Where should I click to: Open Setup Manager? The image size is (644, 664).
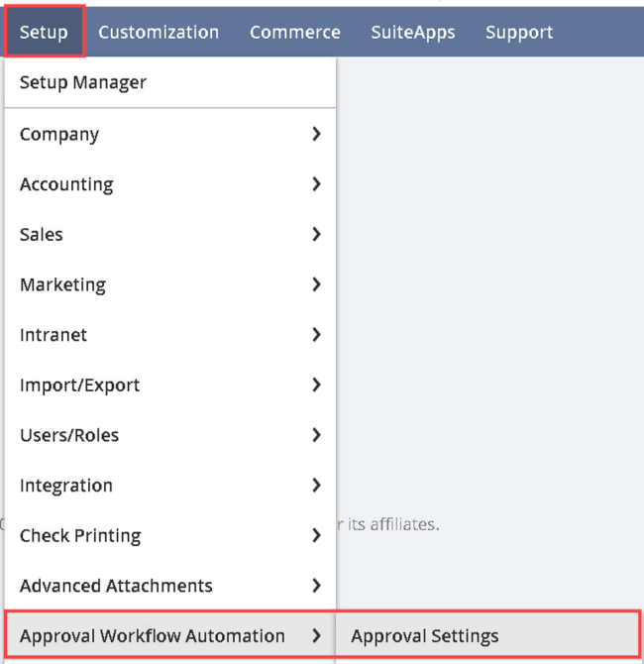(x=83, y=82)
